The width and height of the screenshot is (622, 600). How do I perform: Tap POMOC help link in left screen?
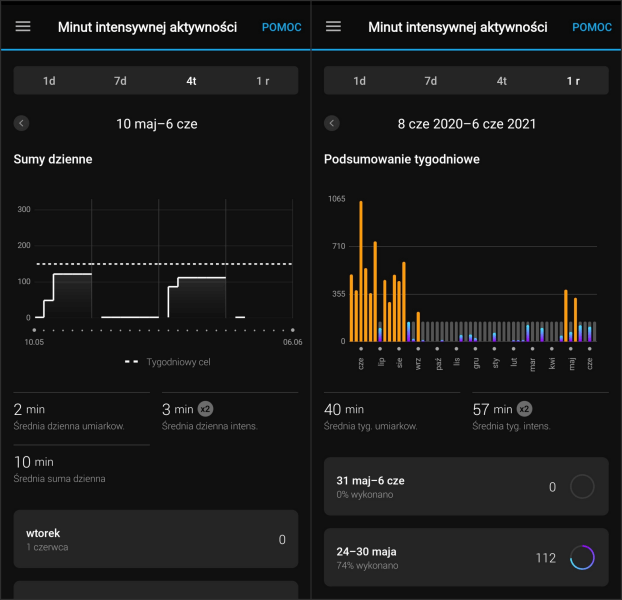click(282, 27)
